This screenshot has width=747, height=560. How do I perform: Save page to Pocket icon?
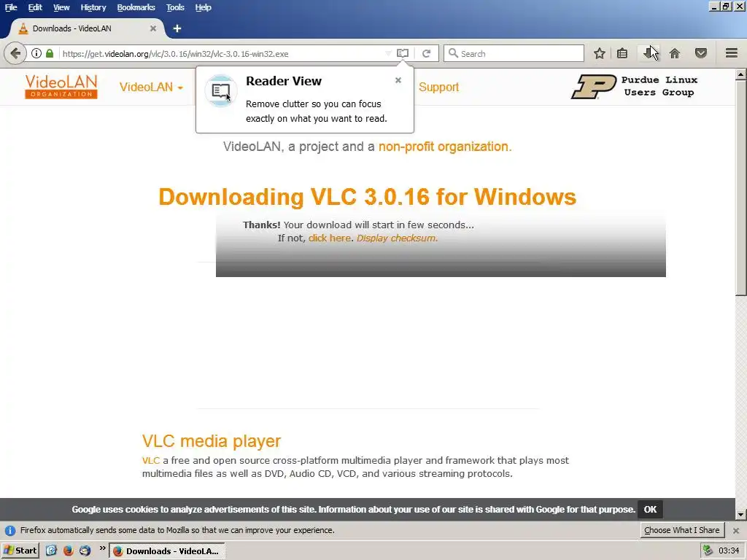pos(701,53)
